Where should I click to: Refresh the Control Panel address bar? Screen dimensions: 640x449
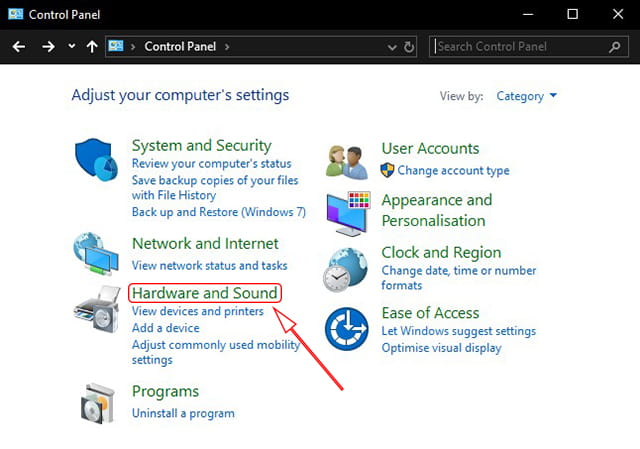(x=409, y=47)
